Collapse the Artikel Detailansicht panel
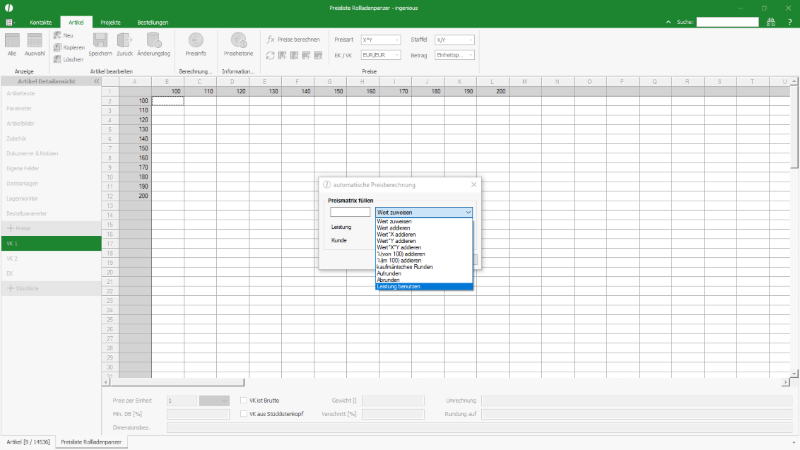The height and width of the screenshot is (450, 800). [96, 81]
